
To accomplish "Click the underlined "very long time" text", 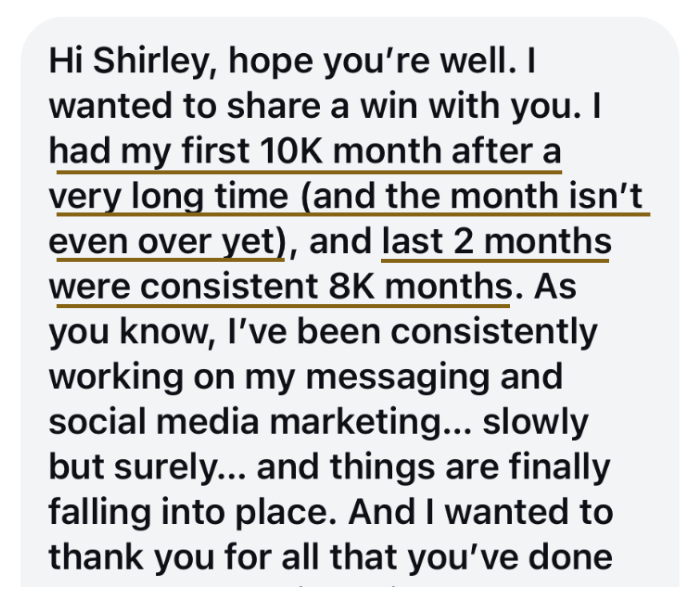I will coord(169,197).
